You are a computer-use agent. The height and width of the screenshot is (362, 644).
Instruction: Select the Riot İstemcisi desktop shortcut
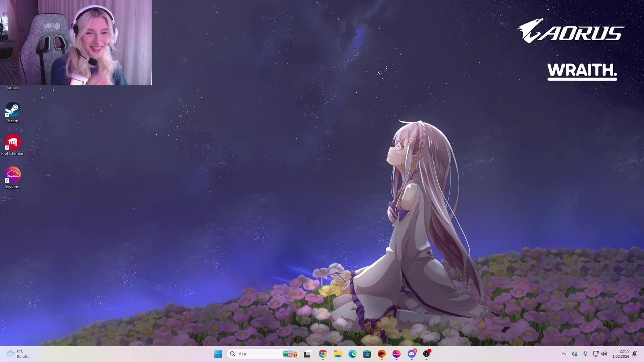click(x=13, y=145)
